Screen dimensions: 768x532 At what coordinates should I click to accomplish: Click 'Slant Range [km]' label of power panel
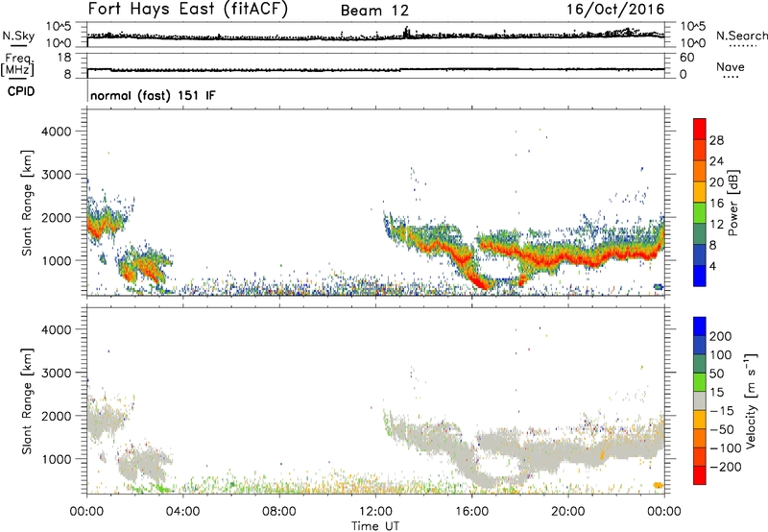click(x=27, y=203)
